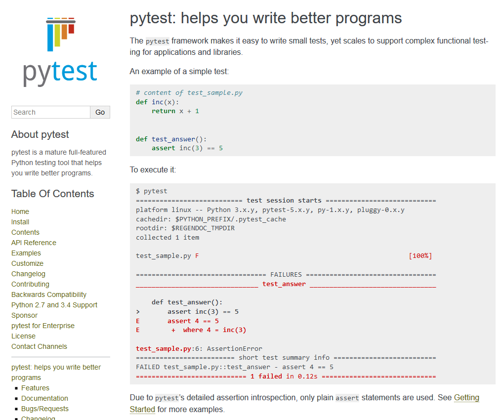The image size is (504, 420).
Task: Open the Backwards Compatibility page
Action: 48,294
